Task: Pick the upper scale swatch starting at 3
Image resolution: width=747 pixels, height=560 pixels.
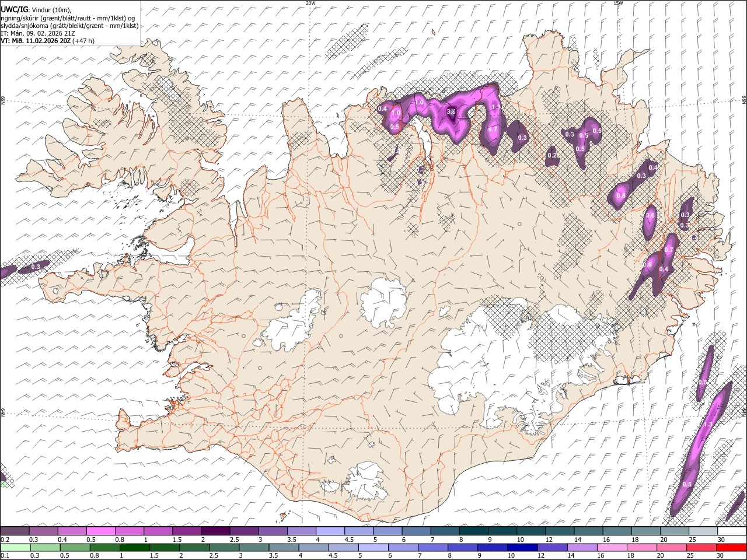Action: (x=273, y=531)
